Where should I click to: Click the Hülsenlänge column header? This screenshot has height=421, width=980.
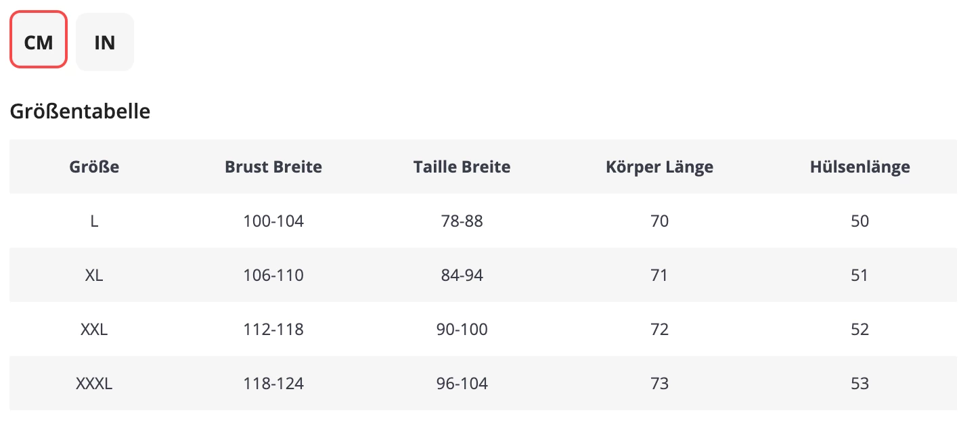pyautogui.click(x=860, y=167)
